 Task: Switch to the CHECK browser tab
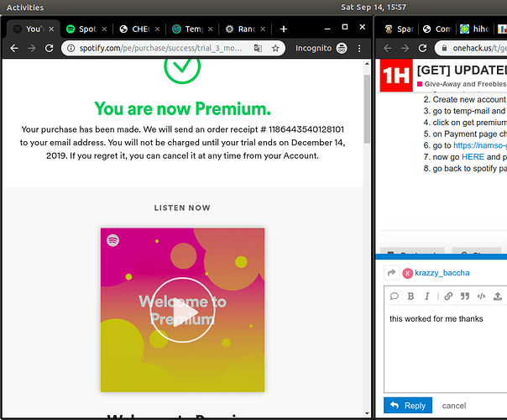coord(139,29)
